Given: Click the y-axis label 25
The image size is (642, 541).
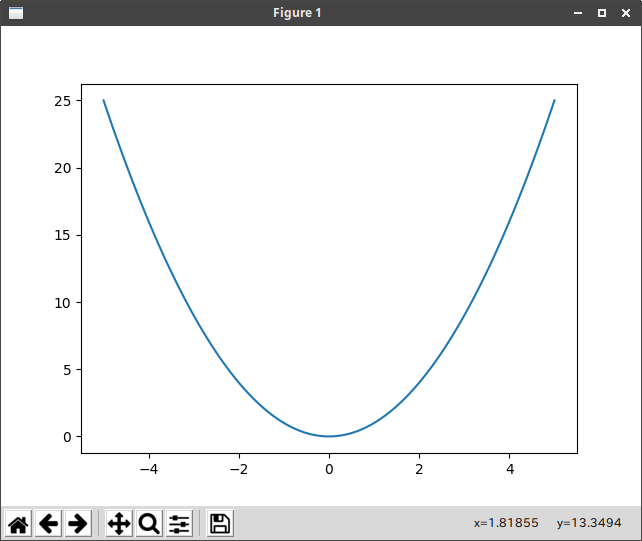Looking at the screenshot, I should pos(63,101).
